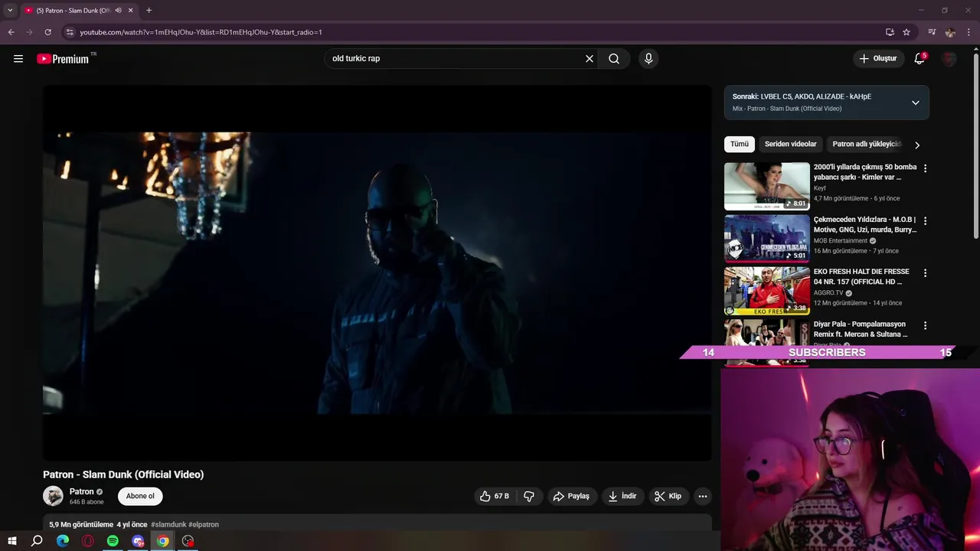The width and height of the screenshot is (980, 551).
Task: Install app icon in address bar
Action: [x=890, y=32]
